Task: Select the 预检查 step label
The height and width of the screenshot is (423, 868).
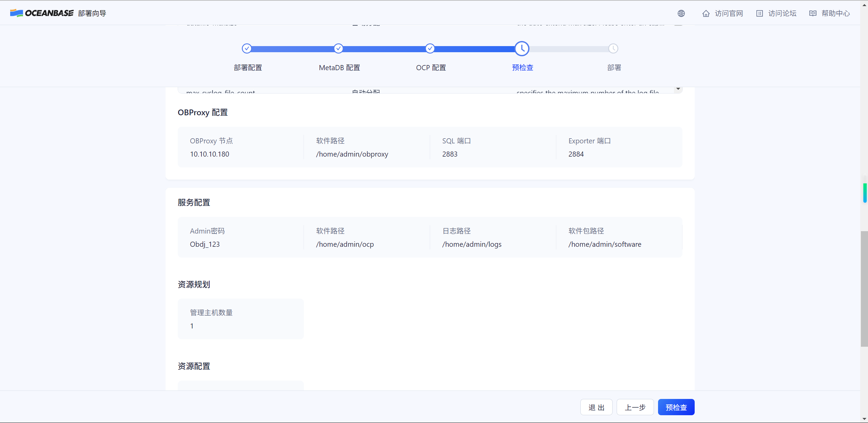Action: point(522,68)
